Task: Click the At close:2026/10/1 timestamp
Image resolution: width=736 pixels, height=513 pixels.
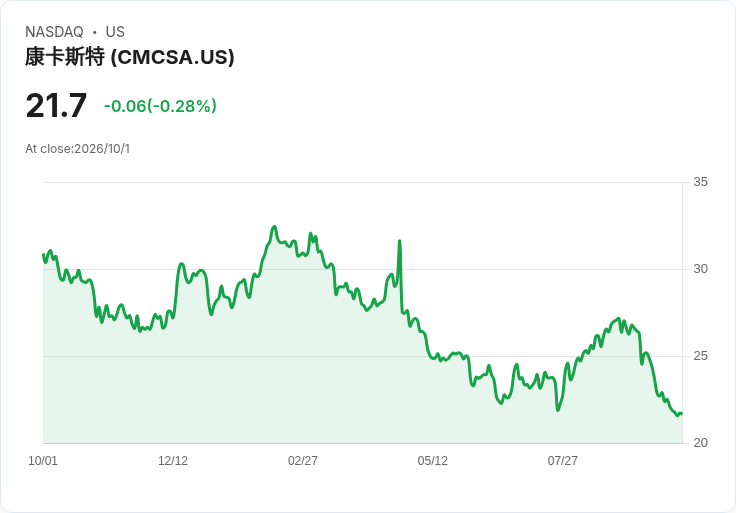Action: (77, 149)
